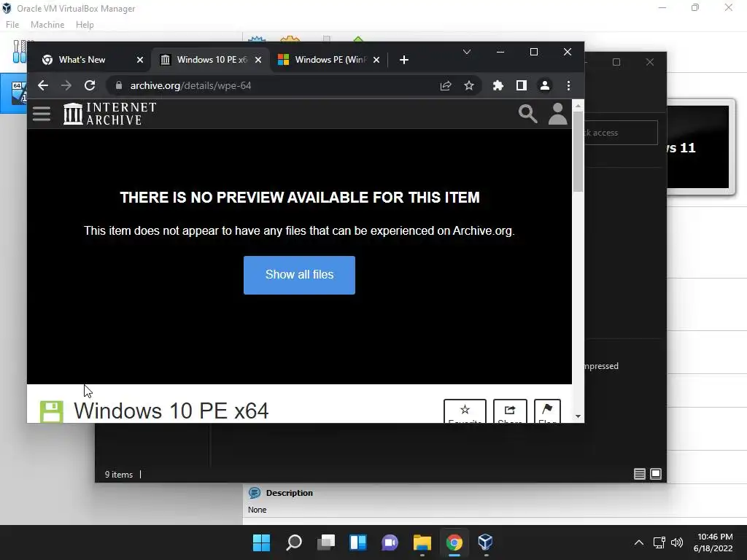Click the Favorite star button
The height and width of the screenshot is (560, 747).
(465, 411)
